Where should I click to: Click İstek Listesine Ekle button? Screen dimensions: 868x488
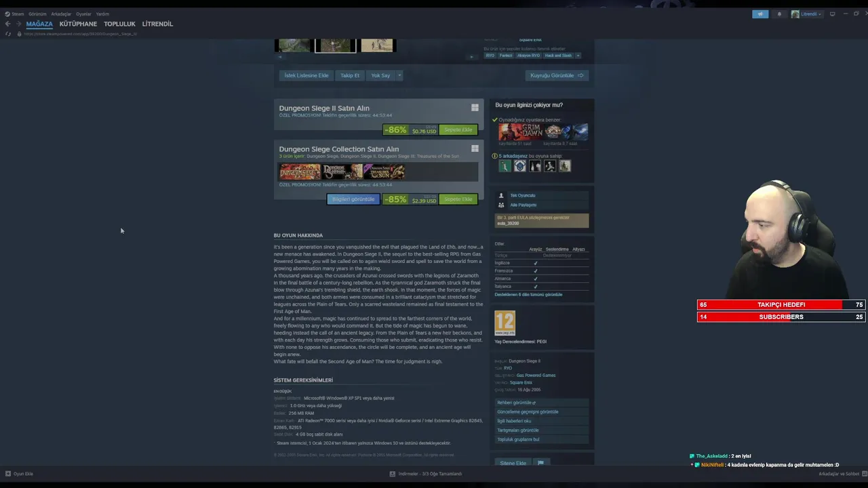point(306,75)
